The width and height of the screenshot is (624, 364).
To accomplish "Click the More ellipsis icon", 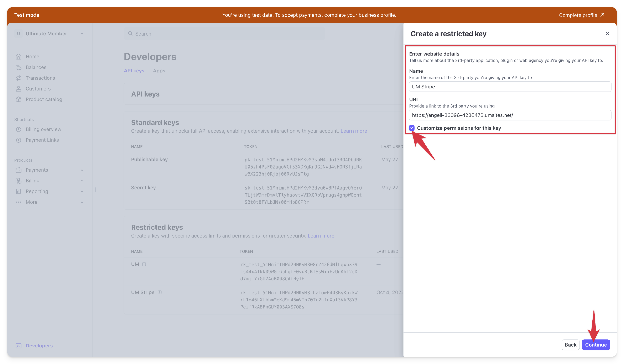I will tap(18, 202).
